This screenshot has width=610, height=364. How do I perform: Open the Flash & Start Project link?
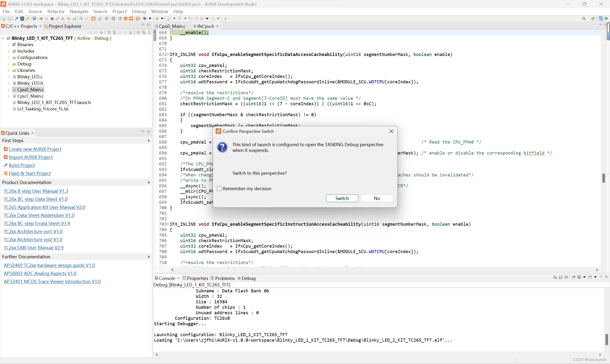pos(30,173)
